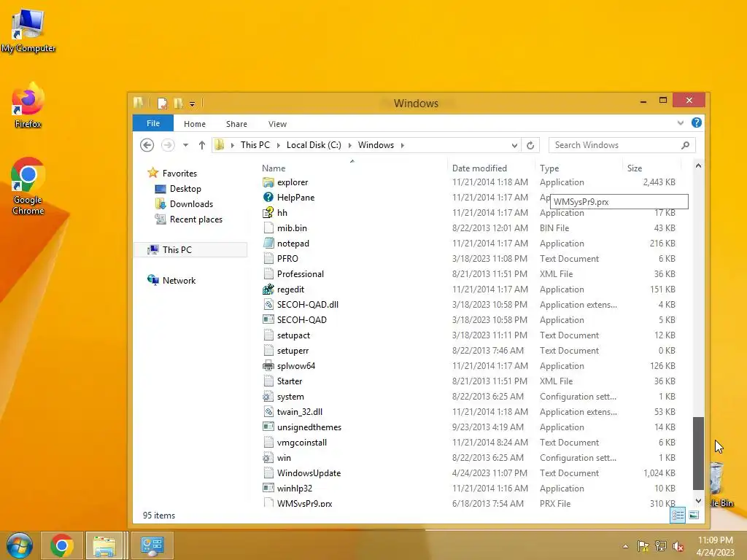This screenshot has height=560, width=747.
Task: Select the winhlp32 application icon
Action: (x=268, y=488)
